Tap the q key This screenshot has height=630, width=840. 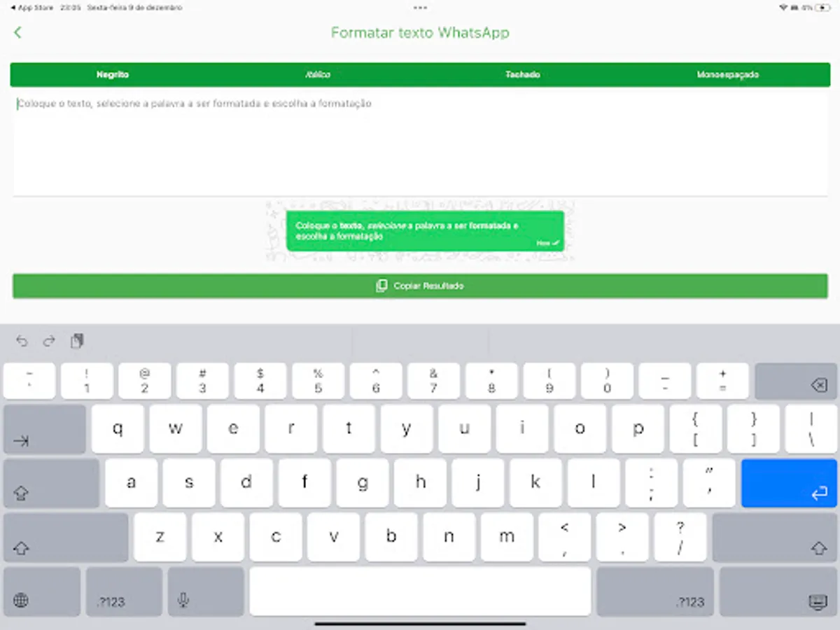click(x=118, y=429)
